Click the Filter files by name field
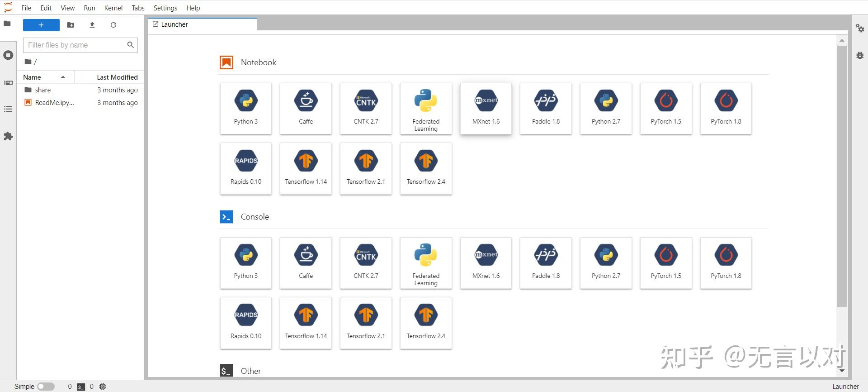The height and width of the screenshot is (392, 868). click(80, 45)
